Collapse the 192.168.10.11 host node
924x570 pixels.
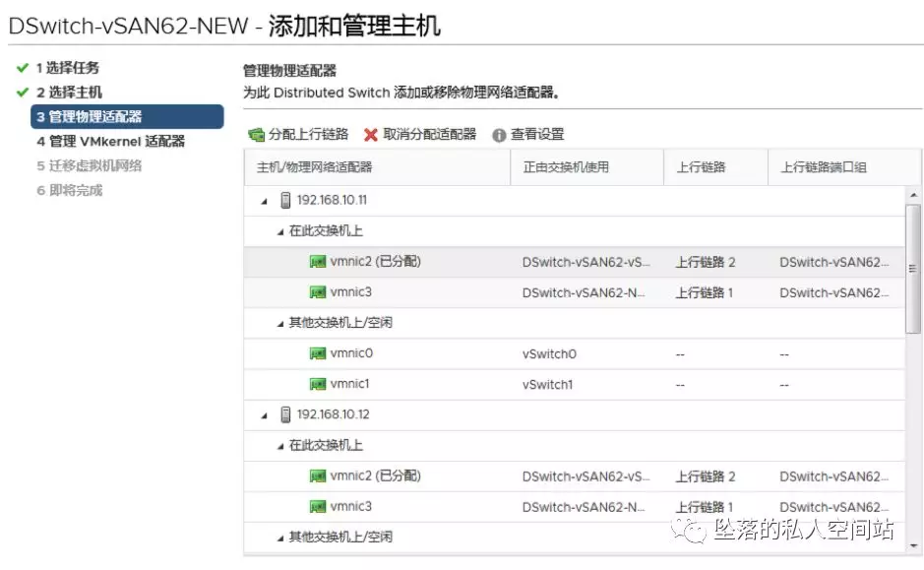point(265,202)
